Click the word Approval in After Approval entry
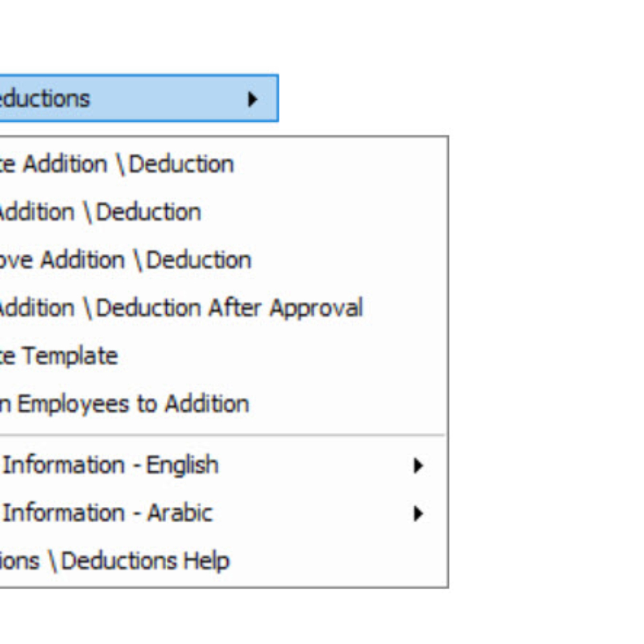644x644 pixels. pos(316,309)
